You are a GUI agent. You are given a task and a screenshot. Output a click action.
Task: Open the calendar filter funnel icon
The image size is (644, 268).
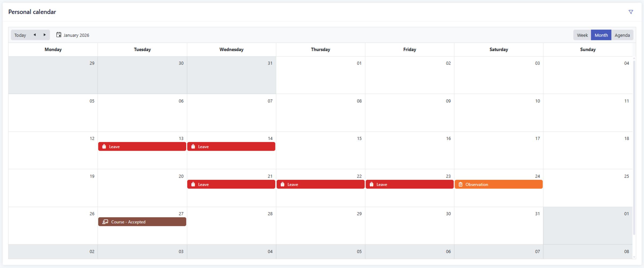(631, 12)
